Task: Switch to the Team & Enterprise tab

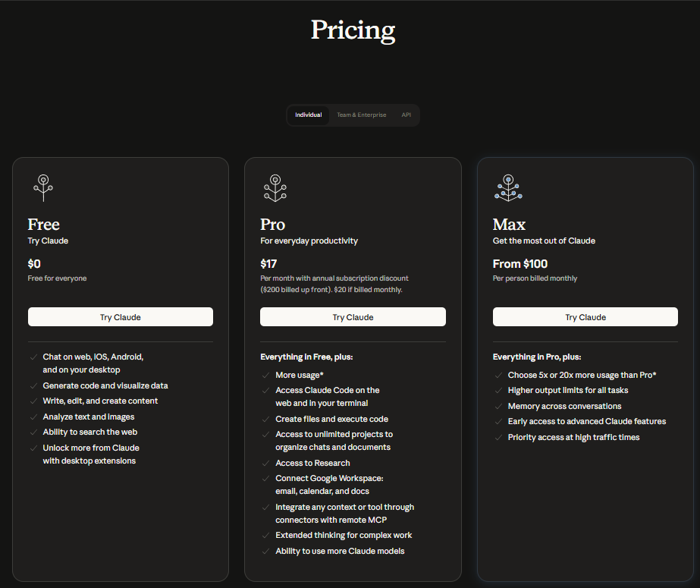Action: 362,115
